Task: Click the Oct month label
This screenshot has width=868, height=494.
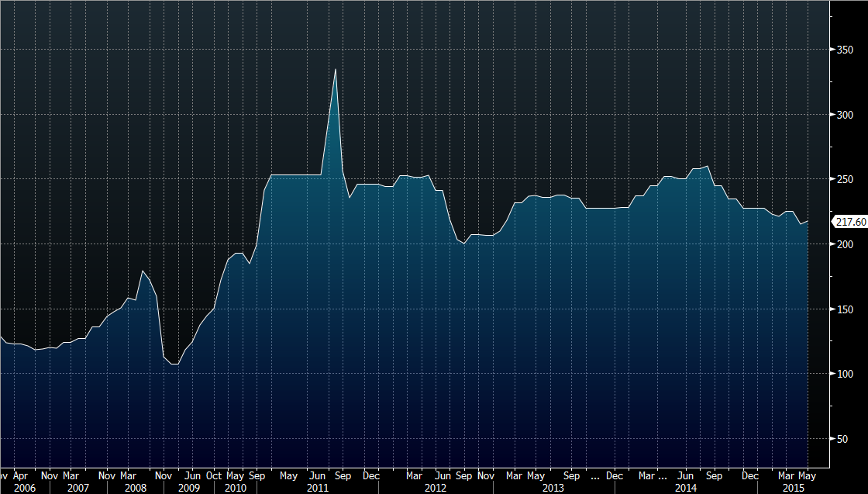Action: (x=214, y=475)
